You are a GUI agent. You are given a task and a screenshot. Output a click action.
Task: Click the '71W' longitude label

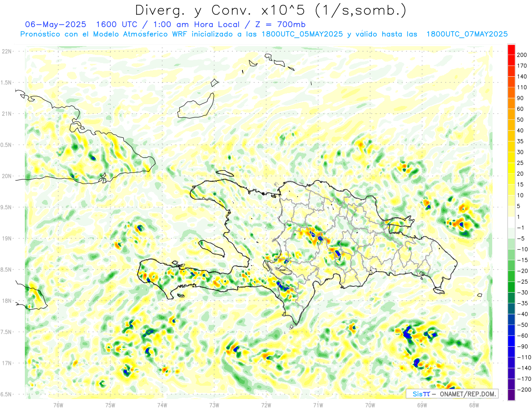click(318, 405)
